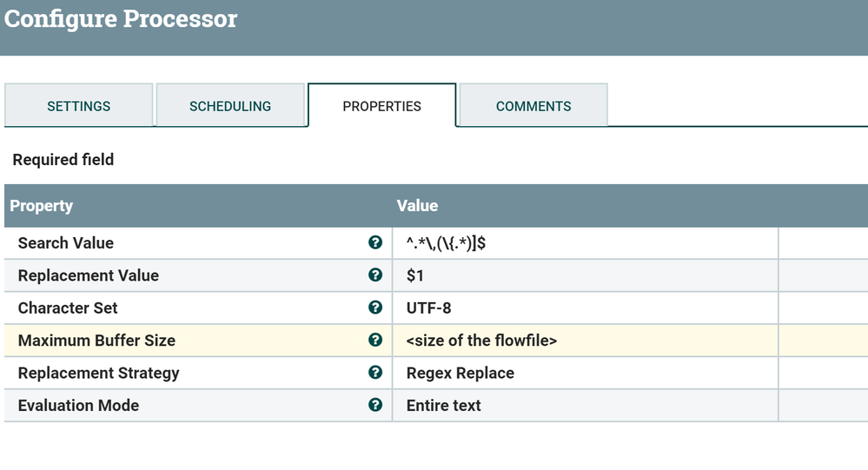Show help for Replacement Strategy
The width and height of the screenshot is (868, 470).
click(375, 373)
